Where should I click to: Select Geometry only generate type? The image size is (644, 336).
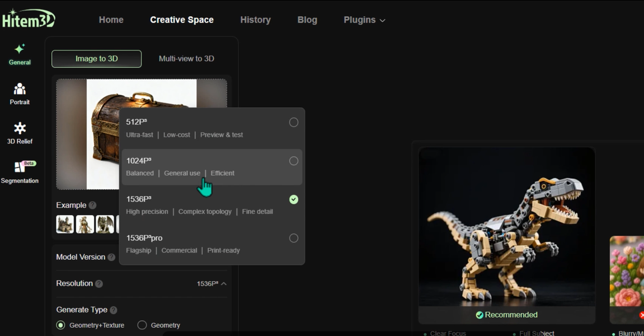142,325
